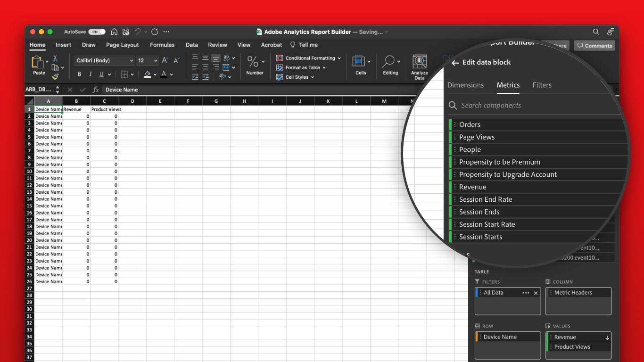Increase font size with the larger A icon

pyautogui.click(x=165, y=60)
